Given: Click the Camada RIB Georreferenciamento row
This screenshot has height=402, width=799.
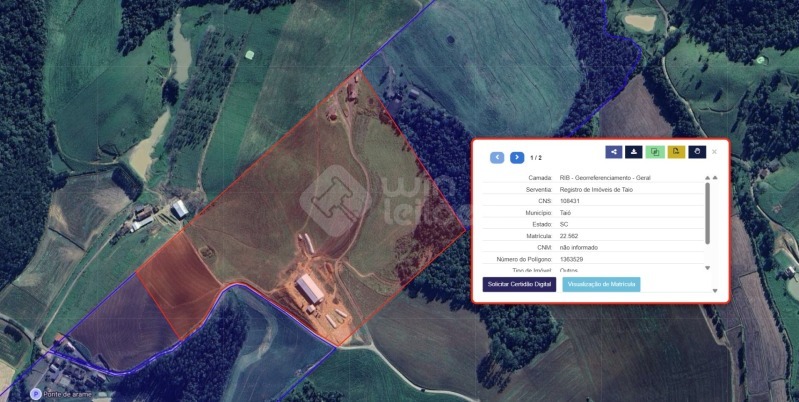Looking at the screenshot, I should 593,178.
